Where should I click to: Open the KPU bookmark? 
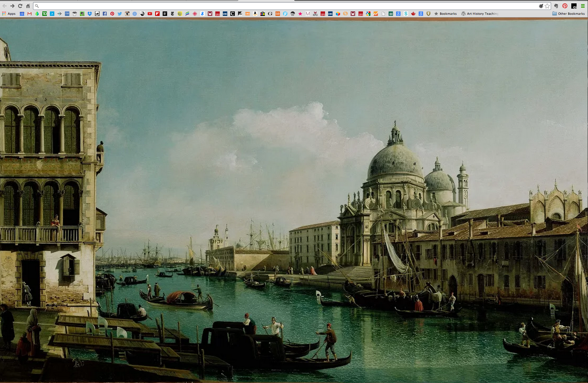point(315,14)
